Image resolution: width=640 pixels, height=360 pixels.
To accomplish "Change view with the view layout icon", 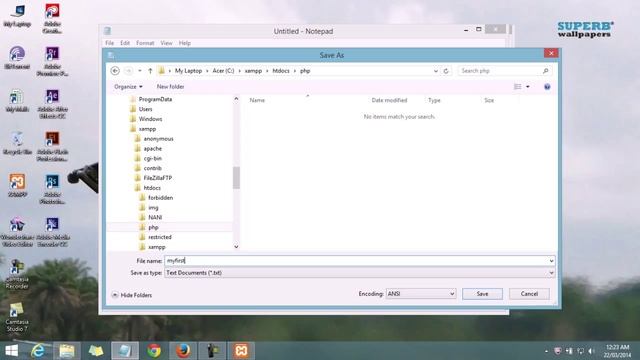I will click(518, 87).
